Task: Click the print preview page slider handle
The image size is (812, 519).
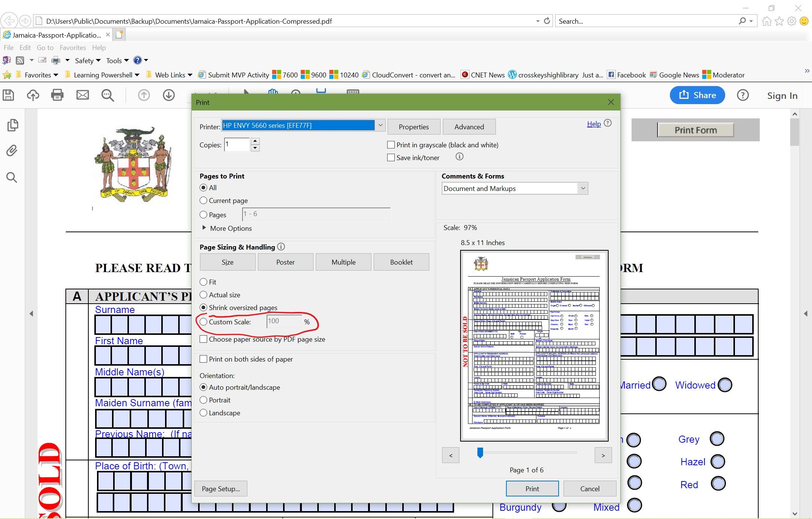Action: [480, 452]
